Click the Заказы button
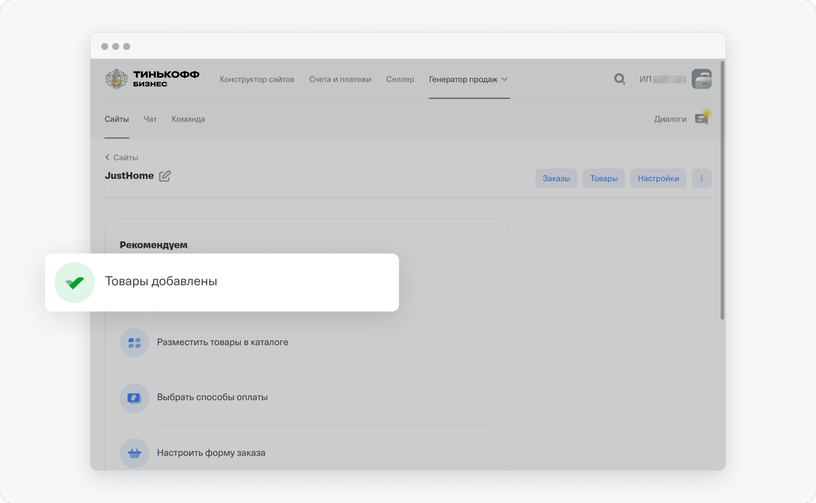 [556, 178]
